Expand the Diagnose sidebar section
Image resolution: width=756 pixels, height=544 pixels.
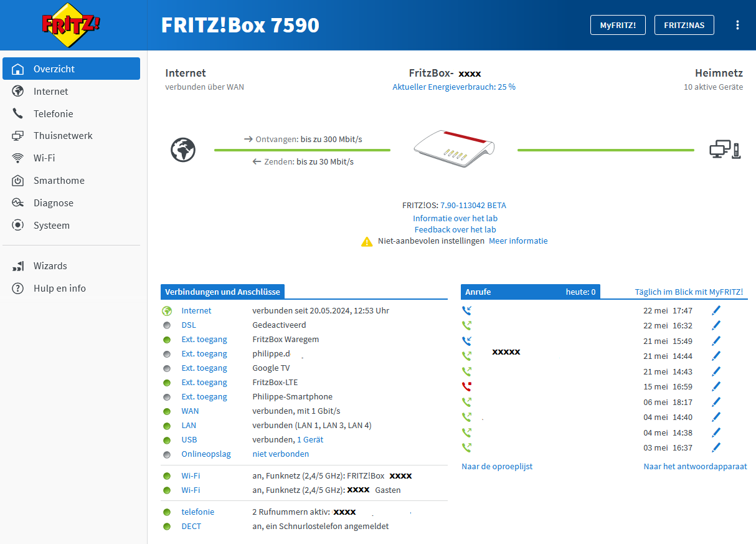pos(53,203)
